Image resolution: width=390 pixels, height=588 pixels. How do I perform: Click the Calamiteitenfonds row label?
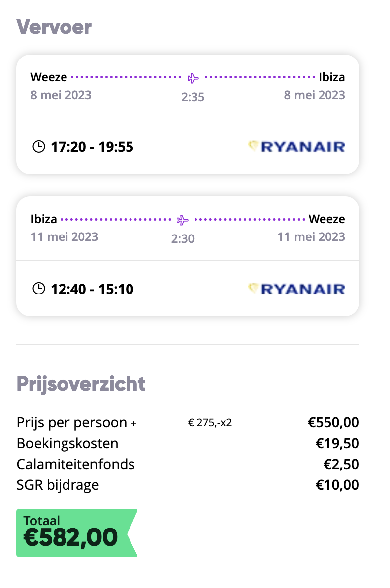[76, 464]
